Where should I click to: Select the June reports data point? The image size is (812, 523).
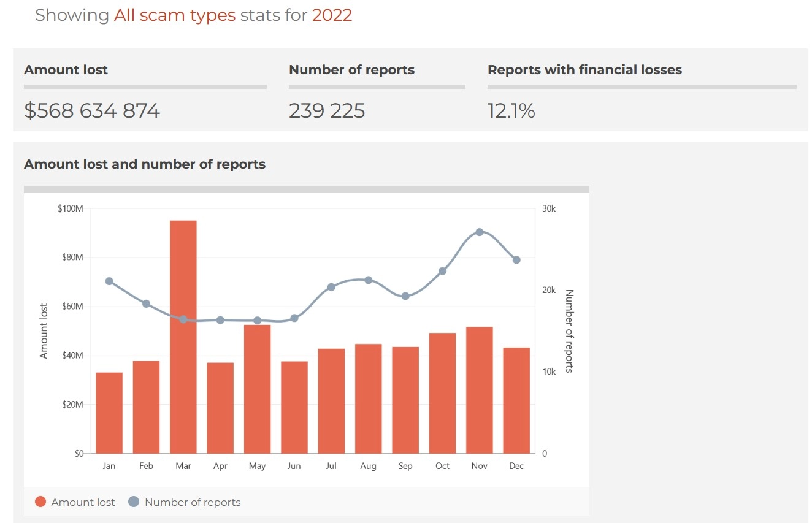294,318
